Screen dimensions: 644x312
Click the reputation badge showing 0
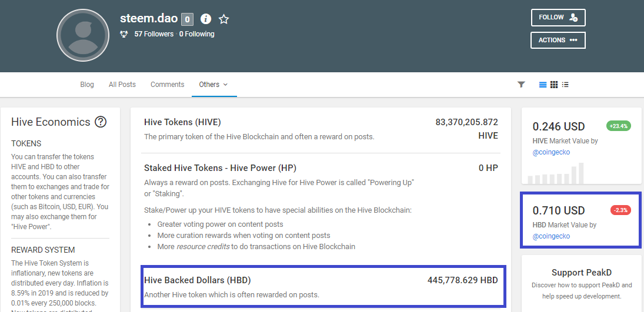pos(187,19)
